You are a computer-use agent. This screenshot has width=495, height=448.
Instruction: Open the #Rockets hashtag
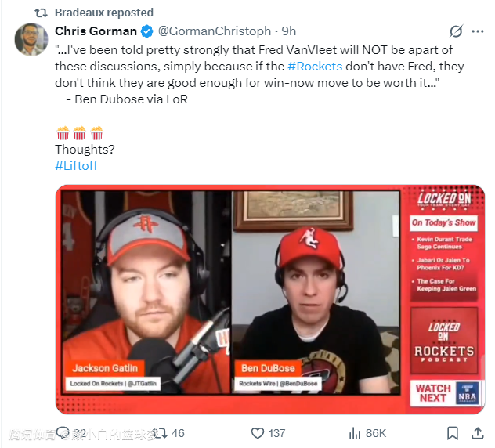(x=315, y=67)
